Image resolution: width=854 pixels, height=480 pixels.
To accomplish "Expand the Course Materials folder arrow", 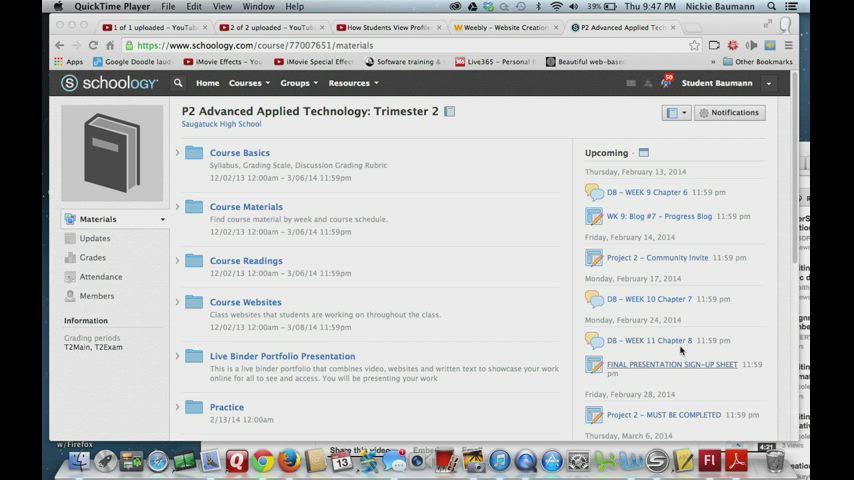I will point(178,206).
